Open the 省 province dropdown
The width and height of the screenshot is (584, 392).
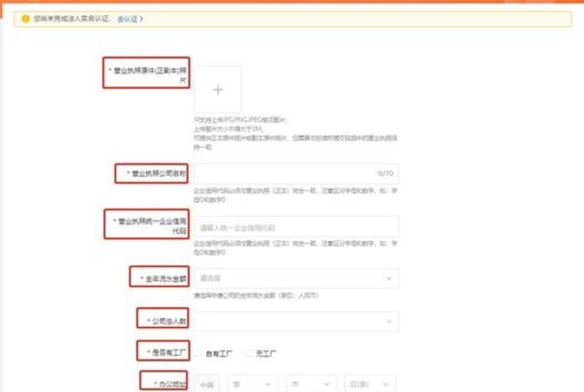point(253,384)
